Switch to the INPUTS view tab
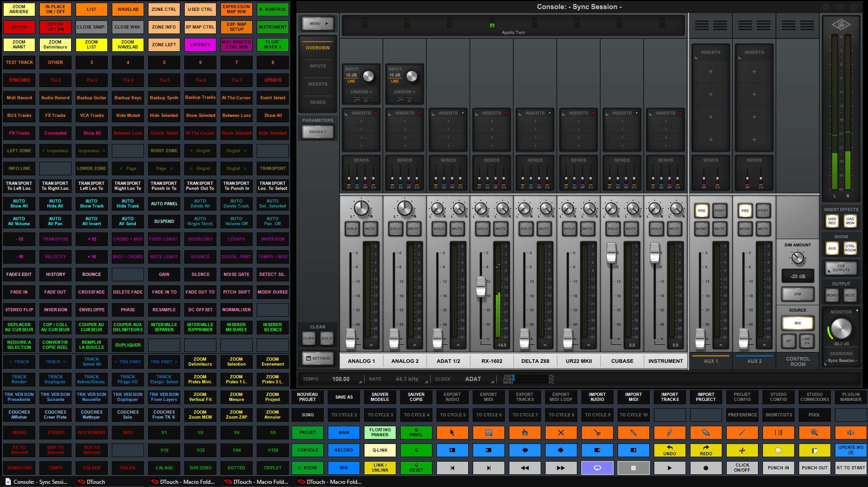Viewport: 868px width, 487px height. [318, 66]
